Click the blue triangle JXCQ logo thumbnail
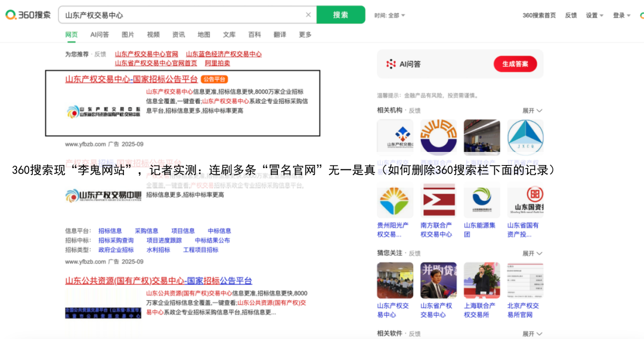The width and height of the screenshot is (644, 339). [x=525, y=137]
